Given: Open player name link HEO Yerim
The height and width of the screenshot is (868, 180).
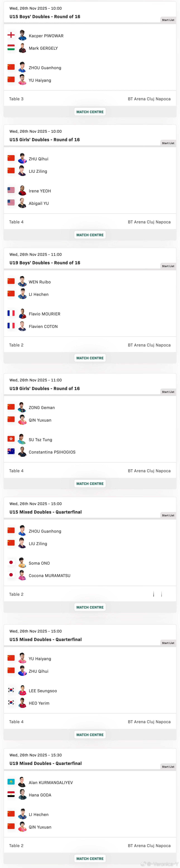Looking at the screenshot, I should tap(39, 703).
